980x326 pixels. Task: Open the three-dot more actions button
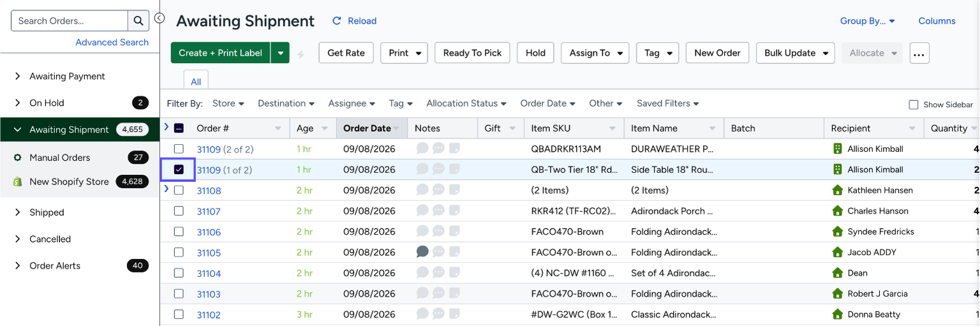(919, 54)
